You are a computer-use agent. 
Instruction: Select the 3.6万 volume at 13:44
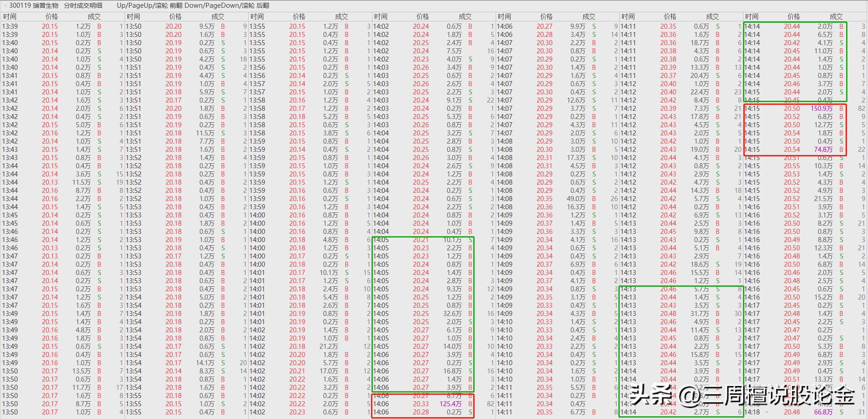(83, 174)
